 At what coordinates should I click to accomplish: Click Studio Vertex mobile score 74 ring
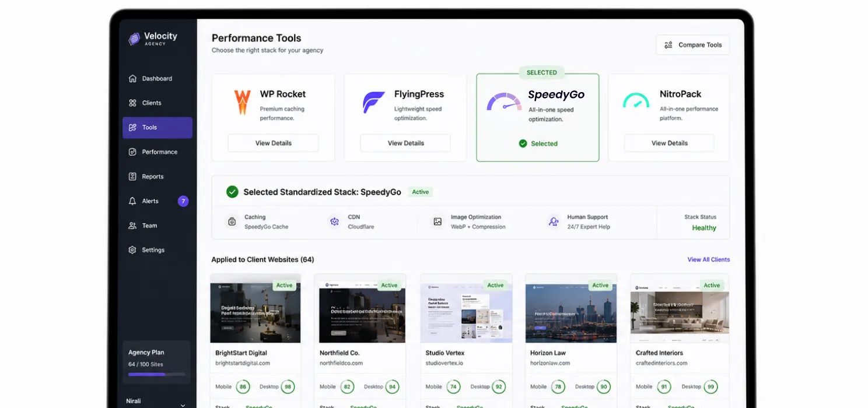[453, 386]
